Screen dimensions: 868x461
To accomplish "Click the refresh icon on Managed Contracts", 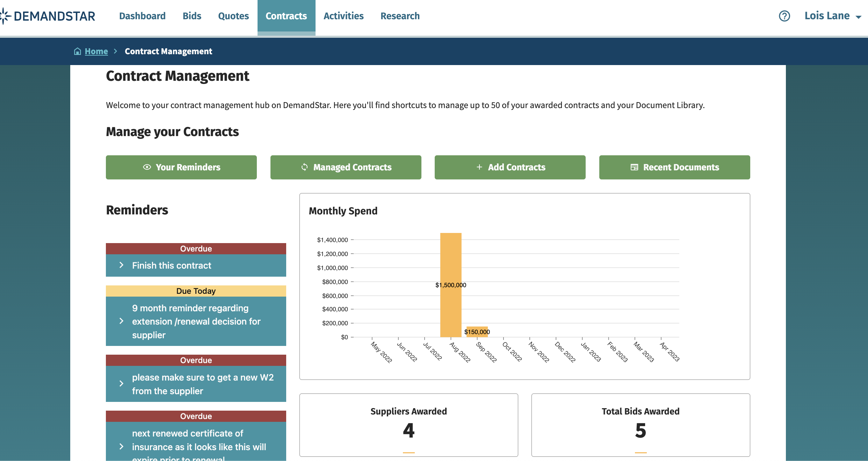I will pos(304,167).
